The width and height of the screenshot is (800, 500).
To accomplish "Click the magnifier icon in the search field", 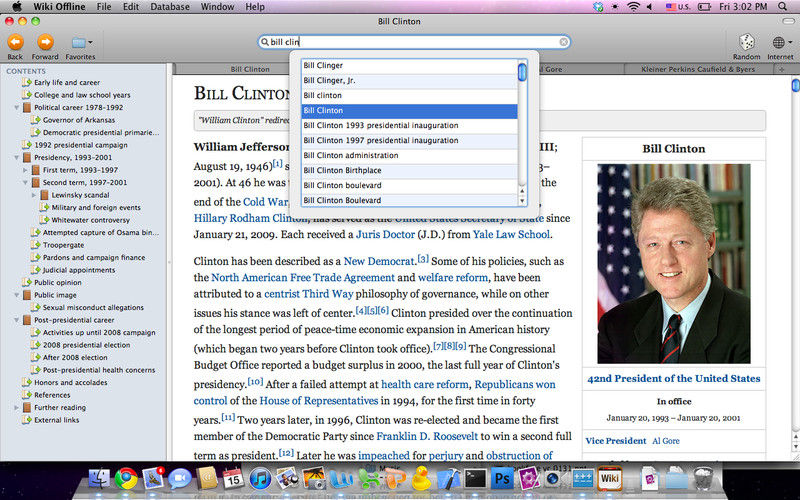I will [264, 42].
